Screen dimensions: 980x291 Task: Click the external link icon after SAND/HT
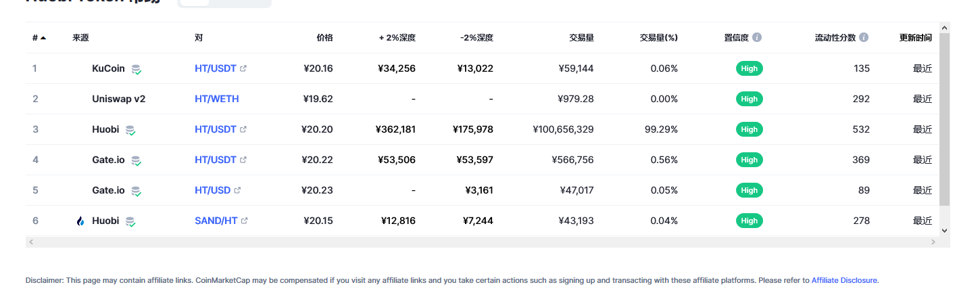tap(245, 221)
